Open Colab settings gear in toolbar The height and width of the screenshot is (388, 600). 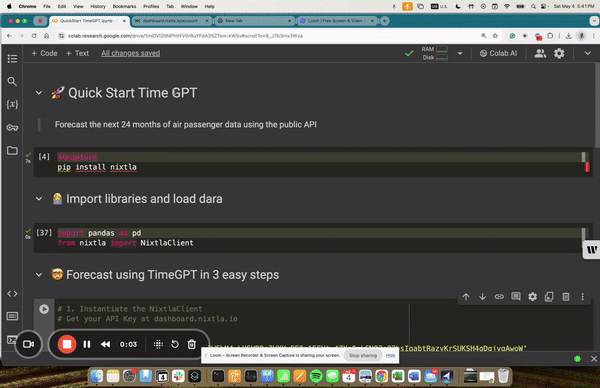pyautogui.click(x=559, y=53)
